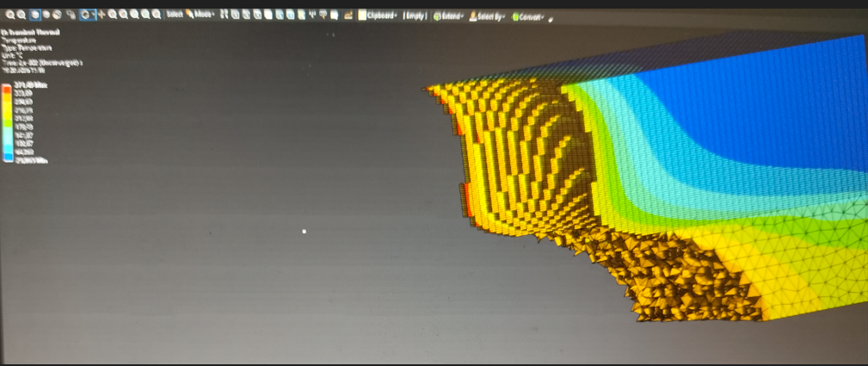Click the coordinate axes triad icon
The width and height of the screenshot is (868, 366).
[x=313, y=15]
